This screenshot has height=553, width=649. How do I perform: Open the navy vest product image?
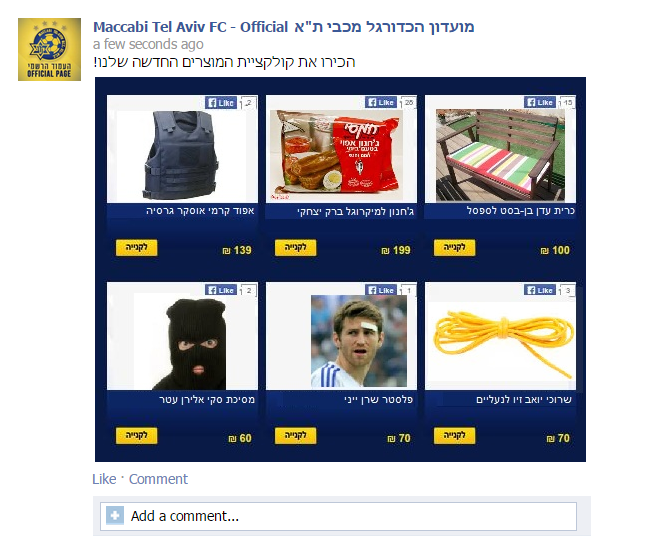pyautogui.click(x=181, y=155)
